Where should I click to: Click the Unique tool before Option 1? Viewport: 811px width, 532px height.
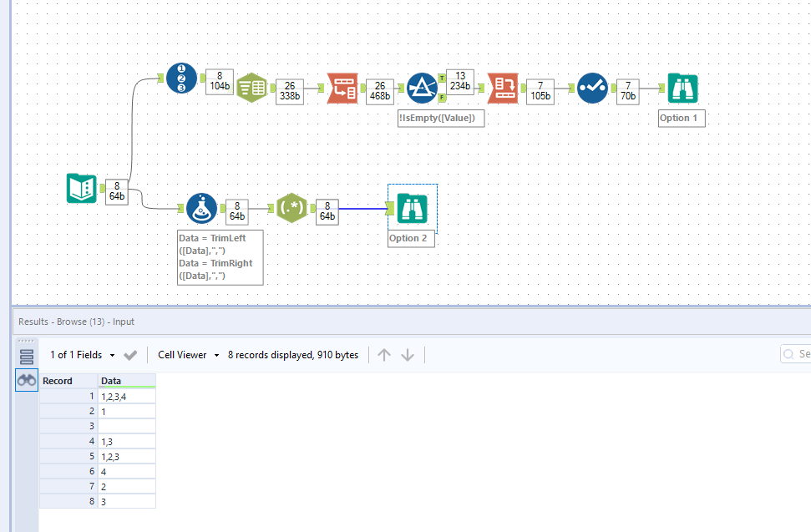coord(592,88)
